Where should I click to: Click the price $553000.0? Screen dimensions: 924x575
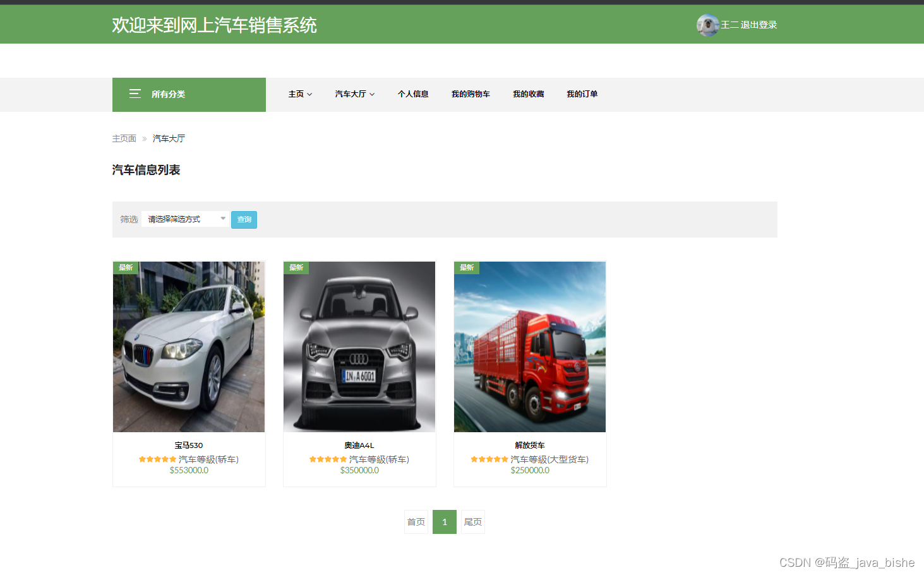pyautogui.click(x=189, y=470)
